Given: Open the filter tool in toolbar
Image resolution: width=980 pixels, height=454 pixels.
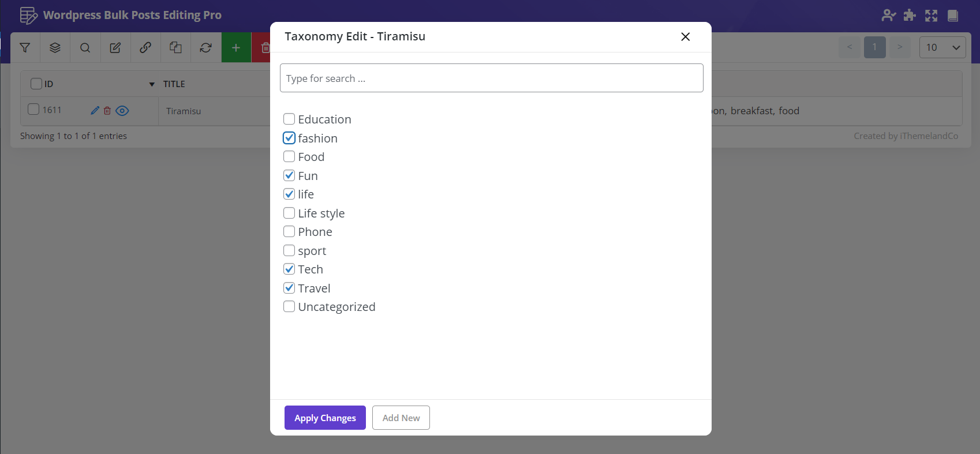Looking at the screenshot, I should coord(25,48).
